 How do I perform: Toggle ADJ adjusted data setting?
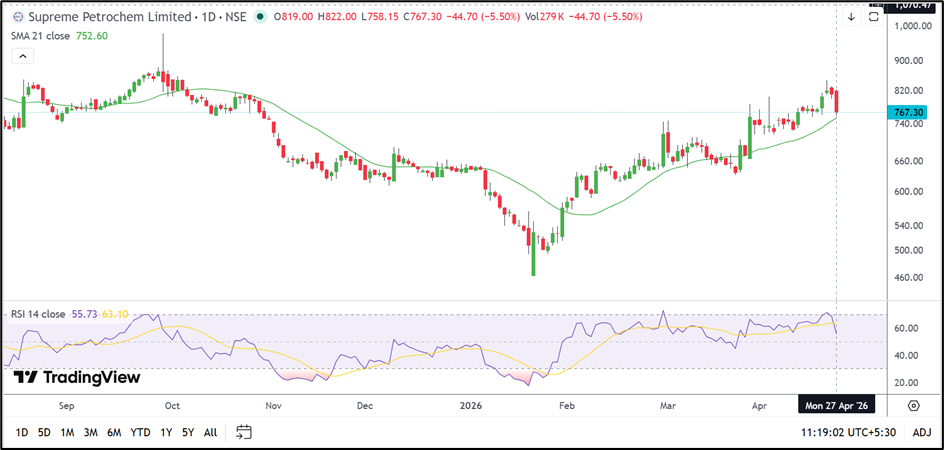pyautogui.click(x=922, y=432)
